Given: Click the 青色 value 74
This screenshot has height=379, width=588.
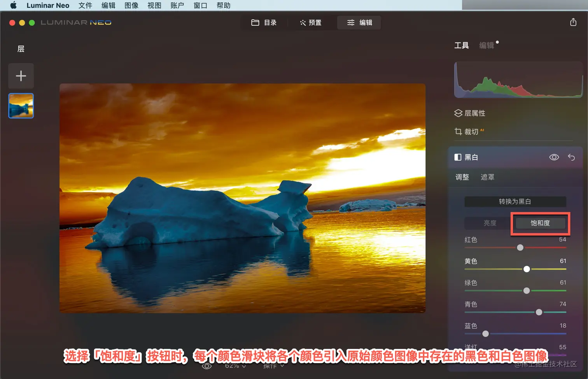Looking at the screenshot, I should pyautogui.click(x=563, y=304).
